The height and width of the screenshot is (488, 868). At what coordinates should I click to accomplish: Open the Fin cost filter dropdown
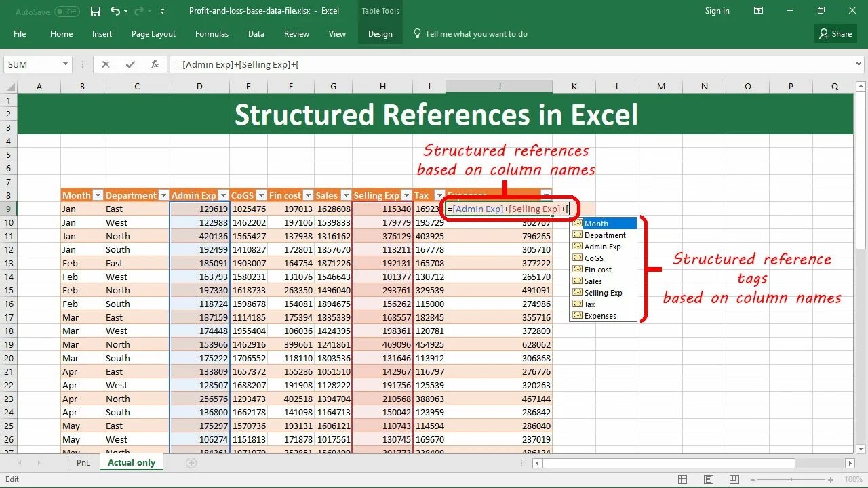[x=308, y=195]
